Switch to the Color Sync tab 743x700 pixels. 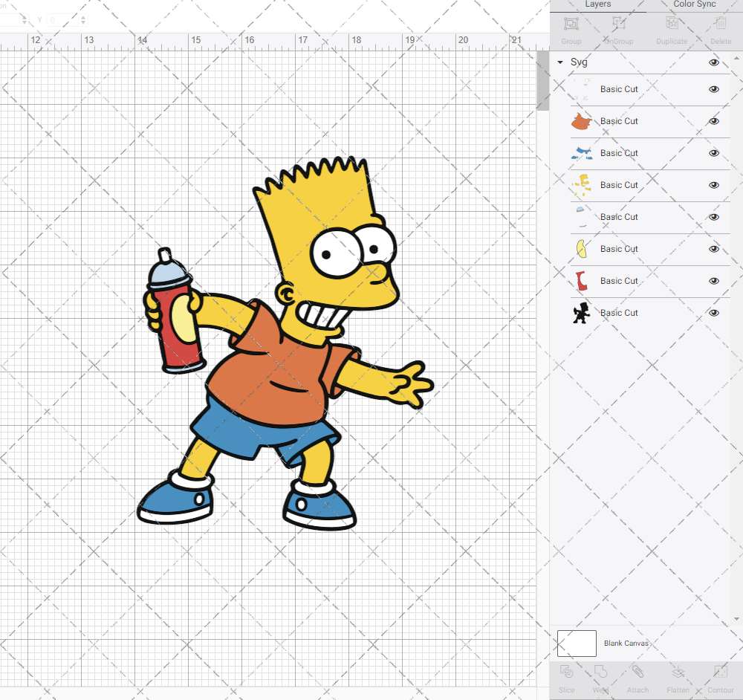[x=695, y=4]
